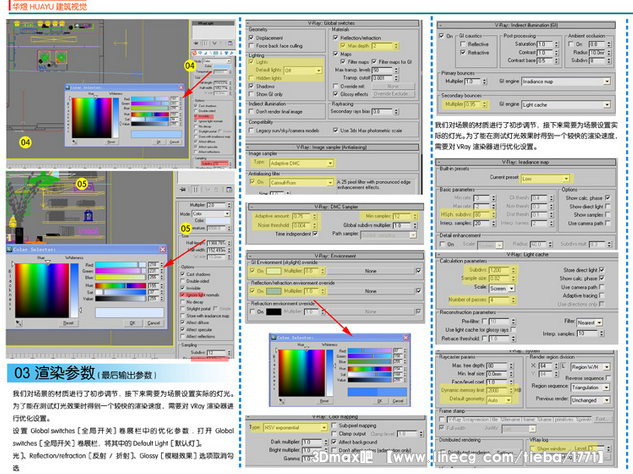
Task: Toggle the Displacement checkbox
Action: (251, 38)
